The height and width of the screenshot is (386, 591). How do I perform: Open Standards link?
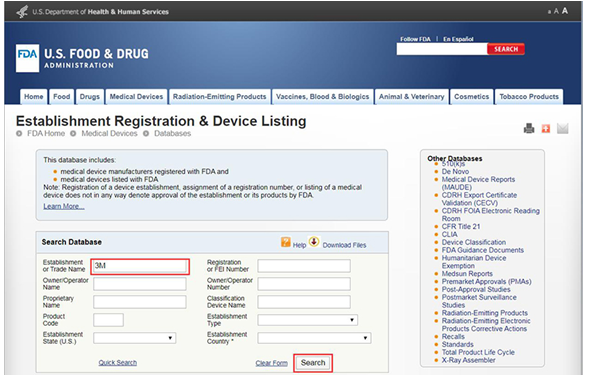(x=458, y=345)
